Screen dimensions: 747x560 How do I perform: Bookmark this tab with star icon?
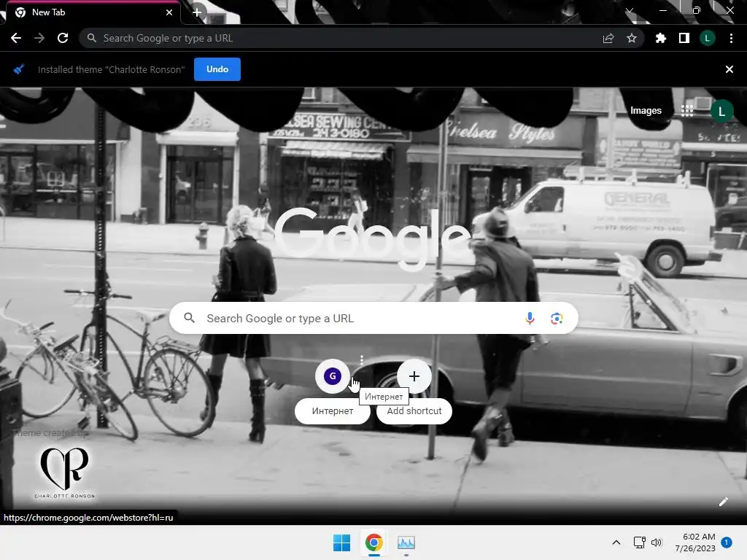click(632, 38)
